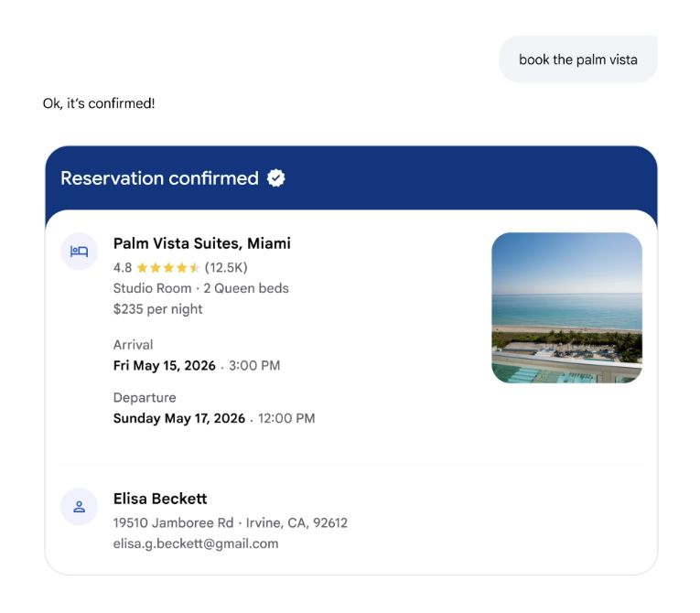Click the 19510 Jamboree Rd address

(x=174, y=523)
